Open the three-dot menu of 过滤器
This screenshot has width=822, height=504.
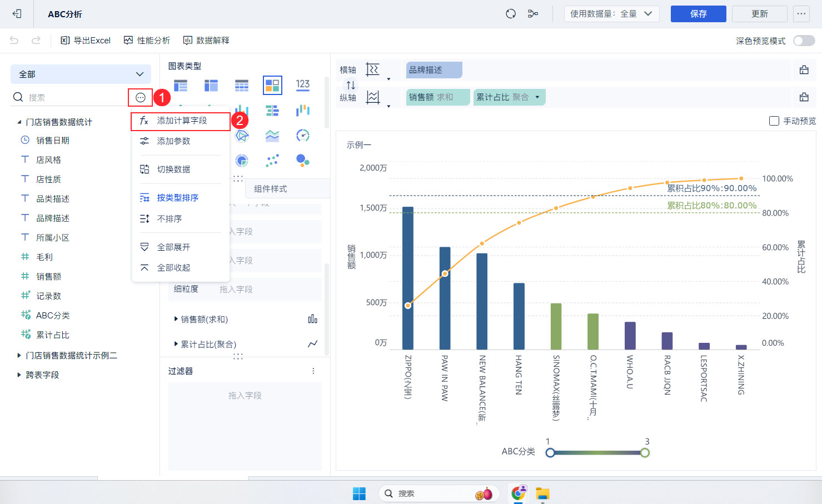(x=313, y=371)
